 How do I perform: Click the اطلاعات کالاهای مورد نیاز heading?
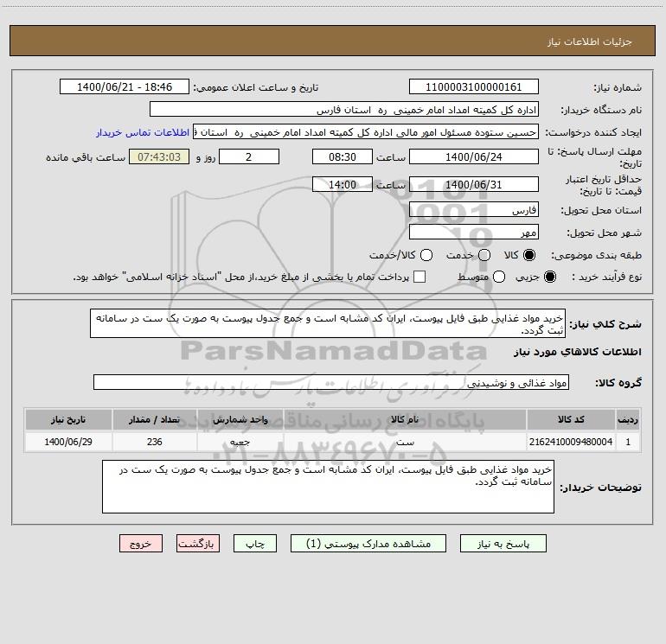click(577, 352)
